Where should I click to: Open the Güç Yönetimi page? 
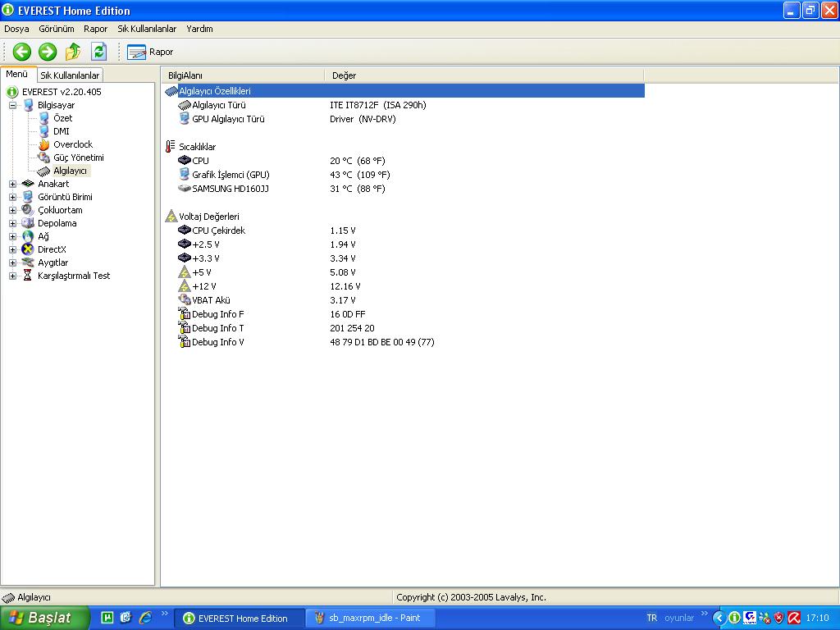coord(78,157)
